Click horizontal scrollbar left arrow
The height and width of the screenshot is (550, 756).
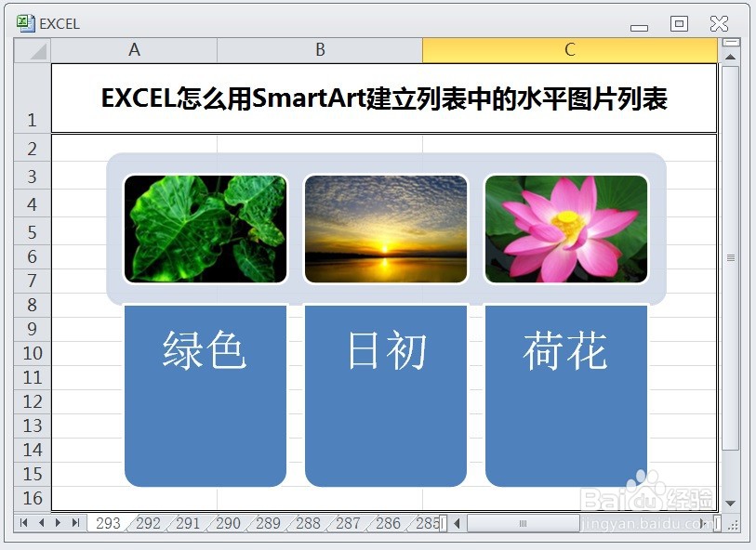point(458,523)
